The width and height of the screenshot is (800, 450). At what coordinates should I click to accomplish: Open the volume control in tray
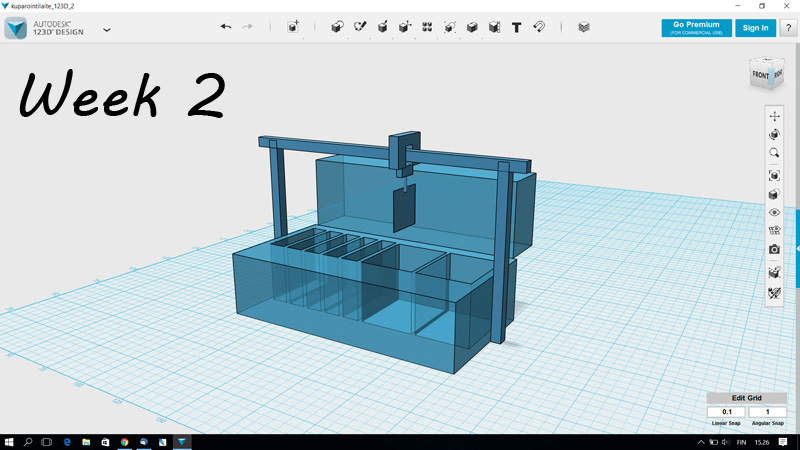tap(726, 442)
